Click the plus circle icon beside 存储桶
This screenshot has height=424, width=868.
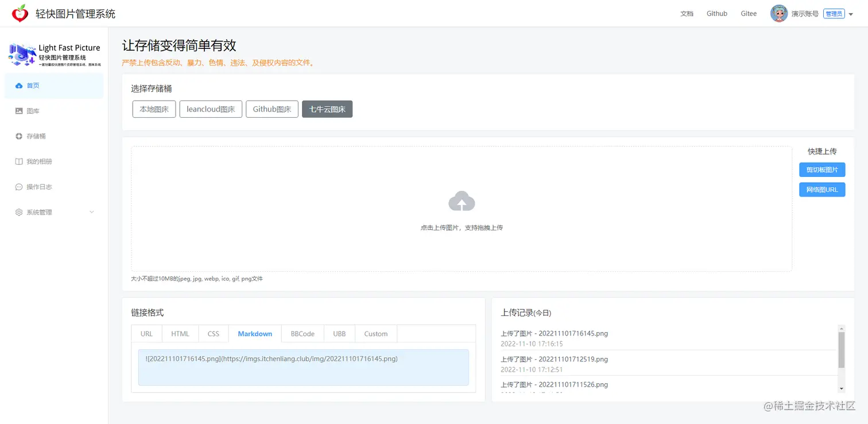[19, 136]
